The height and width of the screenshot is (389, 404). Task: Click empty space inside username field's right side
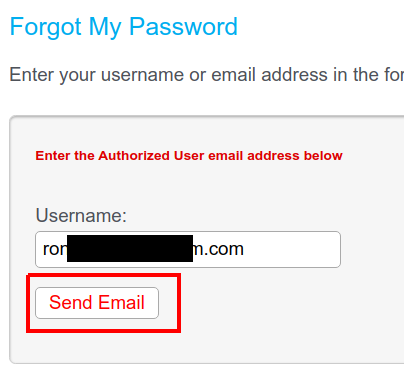(293, 249)
